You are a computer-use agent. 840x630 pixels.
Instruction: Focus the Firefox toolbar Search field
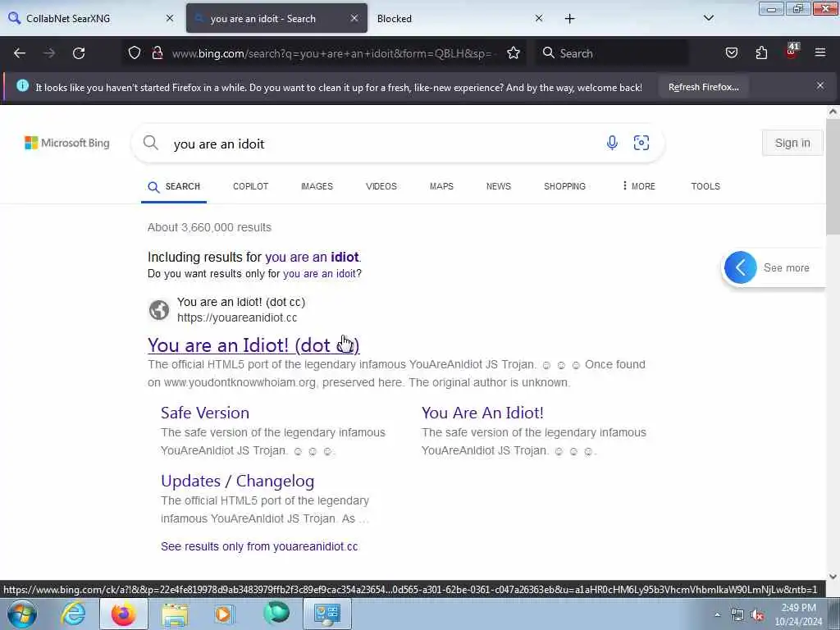pos(612,53)
